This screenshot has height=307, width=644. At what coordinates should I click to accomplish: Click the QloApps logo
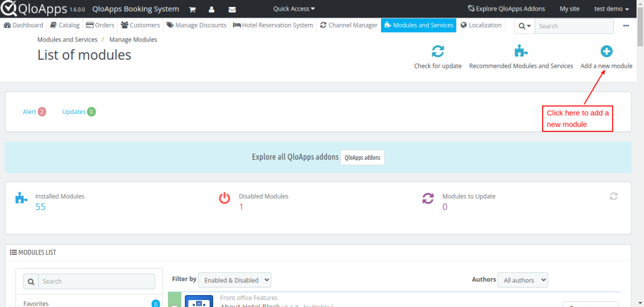tap(34, 8)
